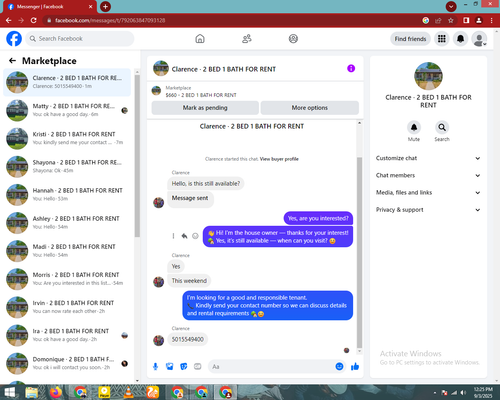
Task: Open Chrome's three-dot menu
Action: [492, 20]
